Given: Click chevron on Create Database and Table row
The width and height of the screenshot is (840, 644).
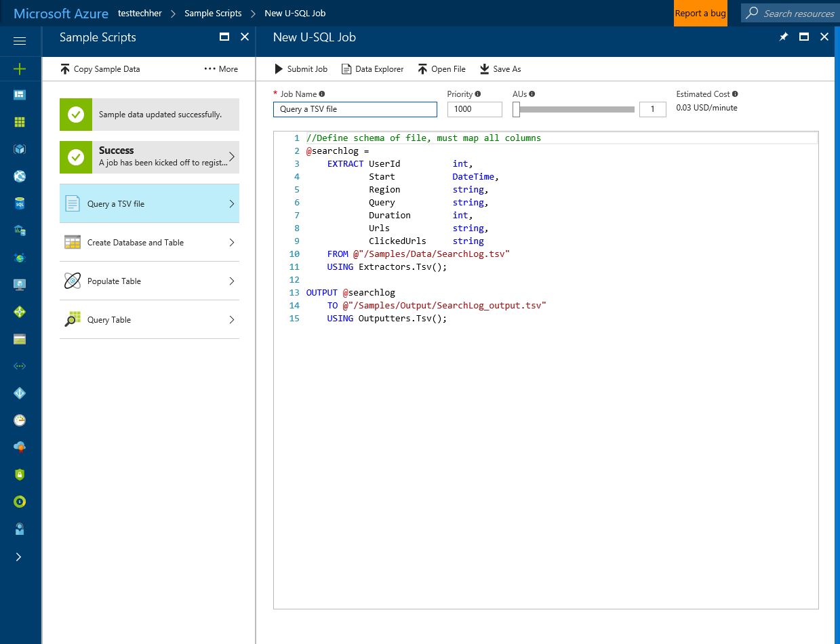Looking at the screenshot, I should pos(232,242).
